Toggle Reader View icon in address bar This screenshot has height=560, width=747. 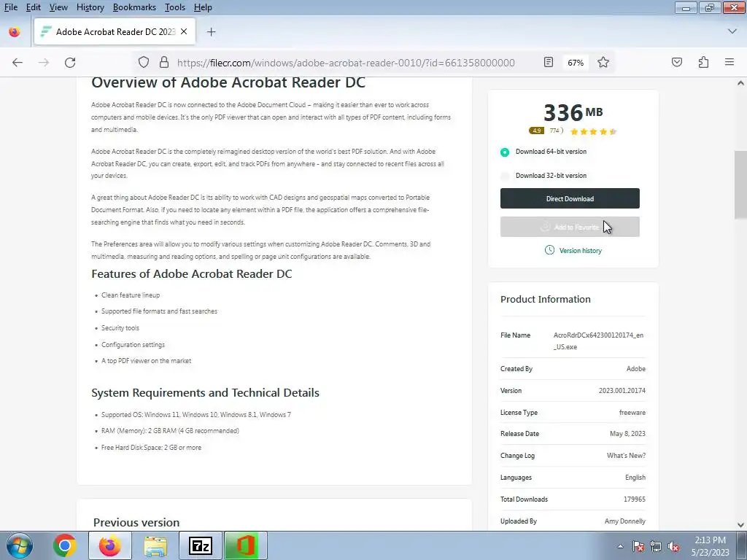click(549, 63)
